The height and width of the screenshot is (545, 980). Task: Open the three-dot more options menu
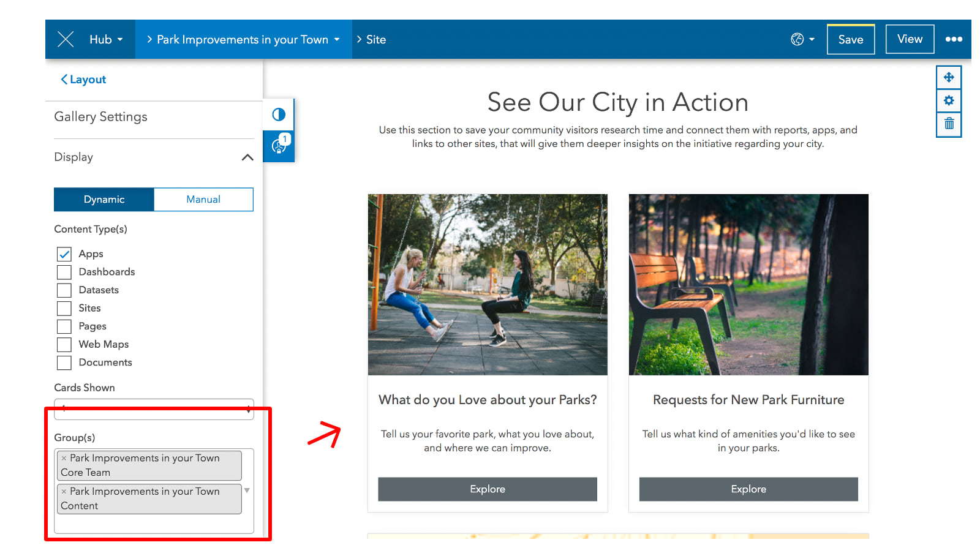(x=954, y=39)
